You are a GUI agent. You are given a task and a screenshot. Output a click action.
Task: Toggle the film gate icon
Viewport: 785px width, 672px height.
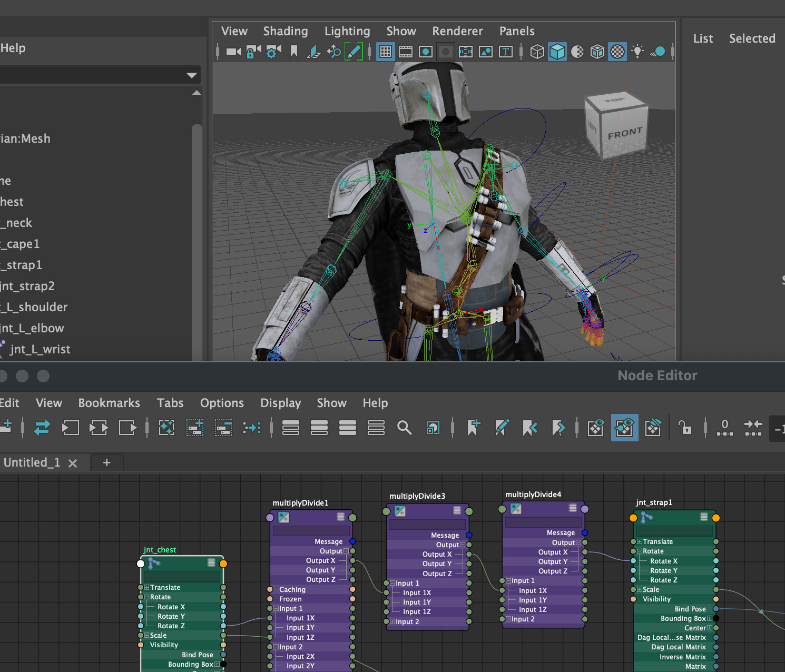click(x=406, y=52)
